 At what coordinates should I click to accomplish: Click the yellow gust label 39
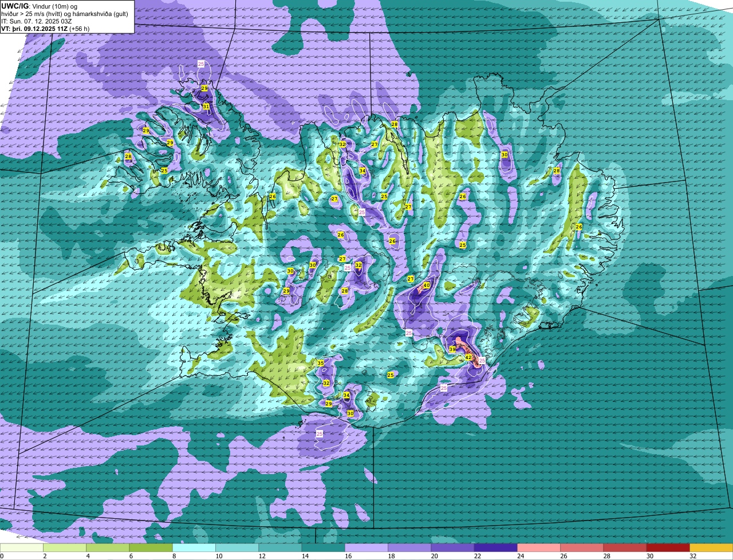tap(452, 349)
